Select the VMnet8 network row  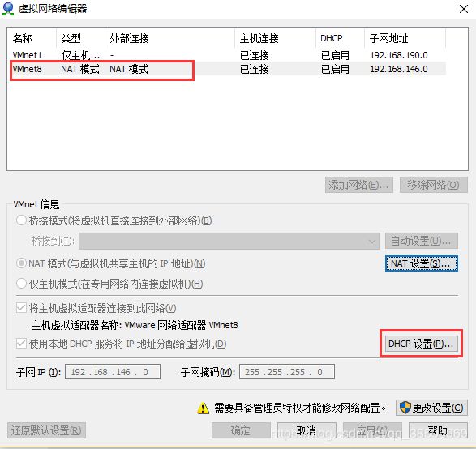pos(226,69)
